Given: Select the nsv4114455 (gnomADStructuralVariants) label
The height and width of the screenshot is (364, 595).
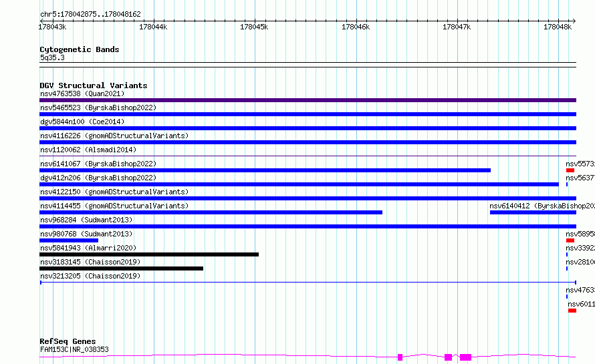Looking at the screenshot, I should pos(114,206).
